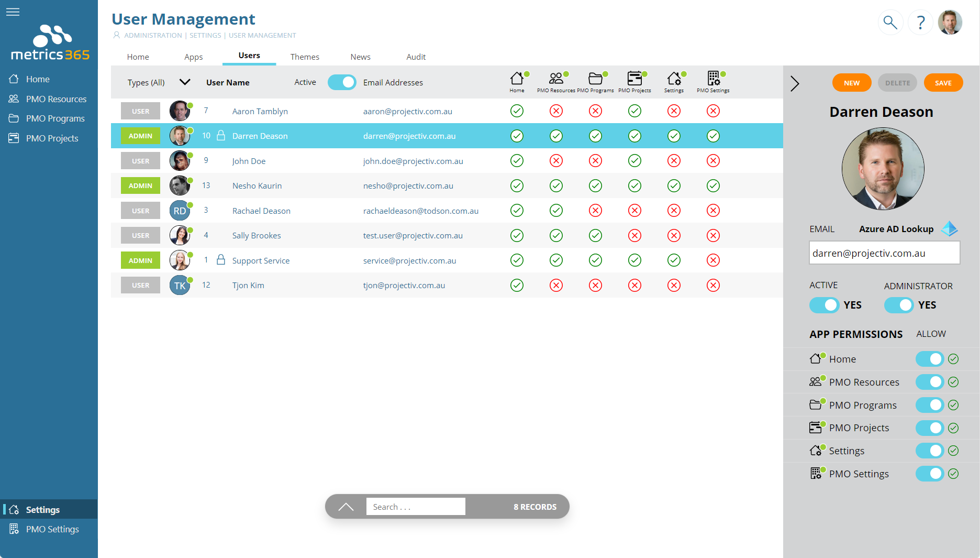The height and width of the screenshot is (558, 980).
Task: Toggle Home app permission switch
Action: (930, 359)
